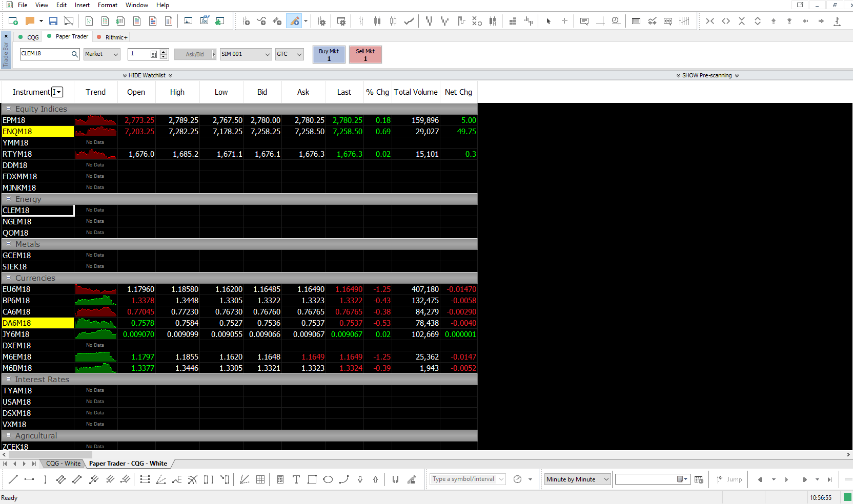
Task: Open the SIM 001 account dropdown
Action: [246, 54]
